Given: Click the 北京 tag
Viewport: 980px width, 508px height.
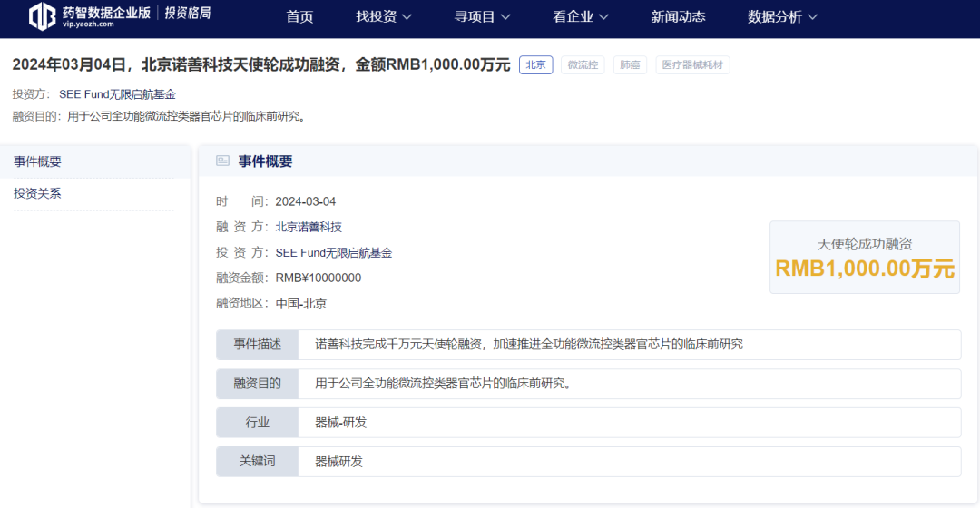Looking at the screenshot, I should pos(535,65).
